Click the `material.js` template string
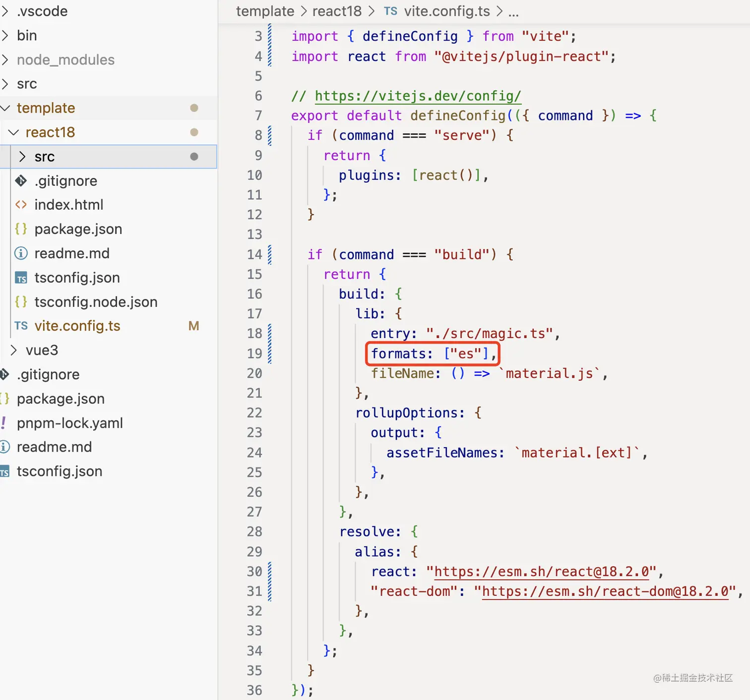The image size is (750, 700). tap(550, 373)
